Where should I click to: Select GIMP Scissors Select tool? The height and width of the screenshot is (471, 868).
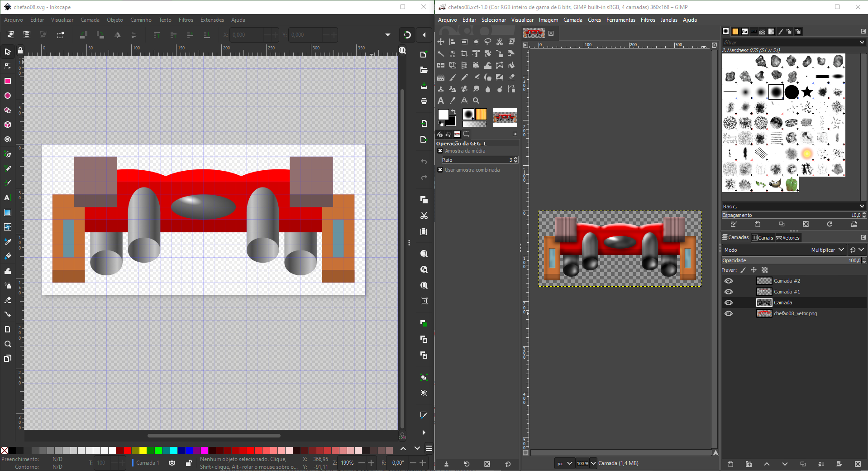[500, 42]
